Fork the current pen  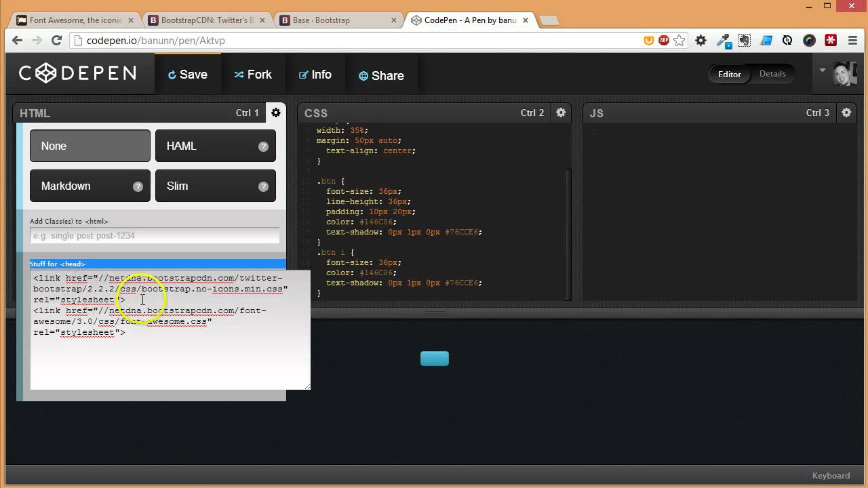(x=254, y=75)
